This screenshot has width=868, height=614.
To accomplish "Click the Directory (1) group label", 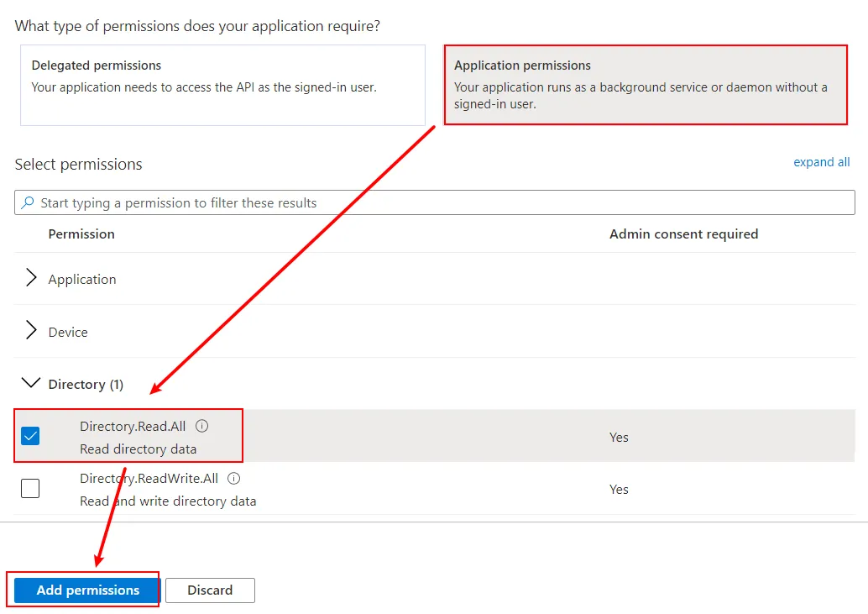I will click(x=86, y=384).
